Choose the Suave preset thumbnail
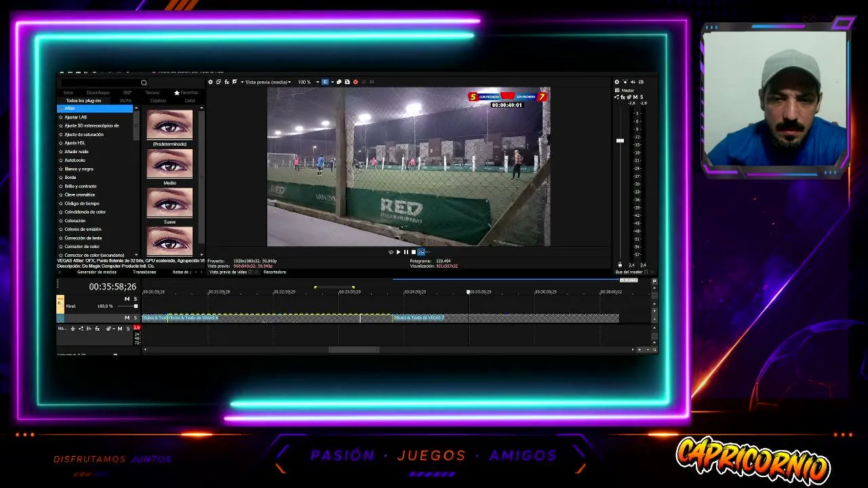868x488 pixels. (170, 203)
